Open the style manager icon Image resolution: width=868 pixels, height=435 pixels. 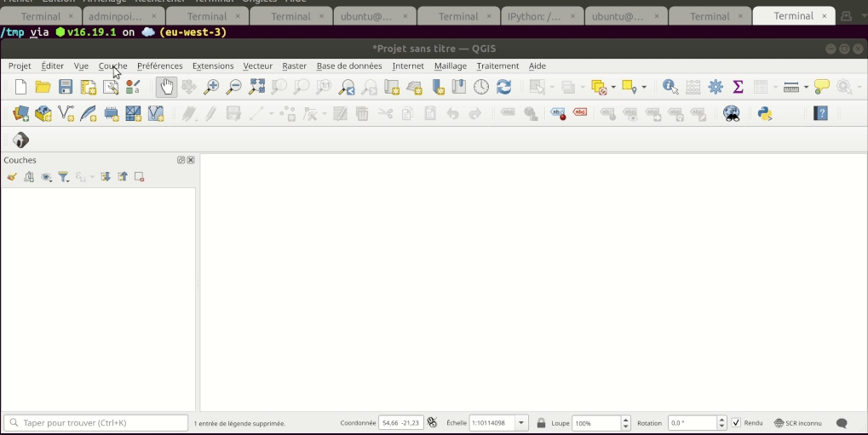(133, 87)
